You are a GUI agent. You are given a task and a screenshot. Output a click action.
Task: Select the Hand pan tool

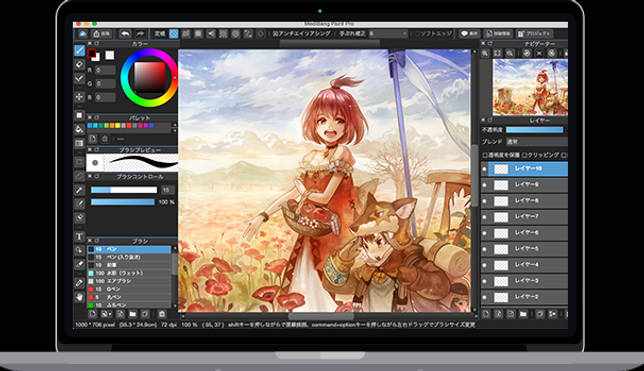pyautogui.click(x=80, y=297)
